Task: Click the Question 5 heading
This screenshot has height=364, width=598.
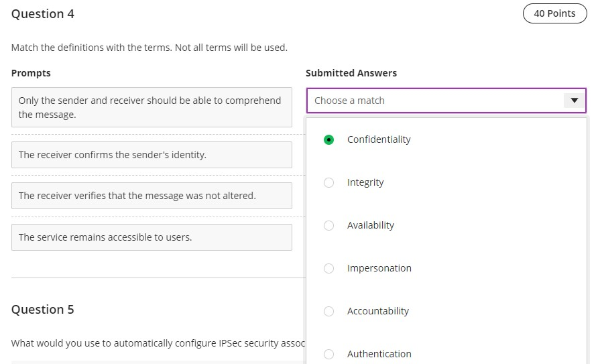Action: point(43,310)
